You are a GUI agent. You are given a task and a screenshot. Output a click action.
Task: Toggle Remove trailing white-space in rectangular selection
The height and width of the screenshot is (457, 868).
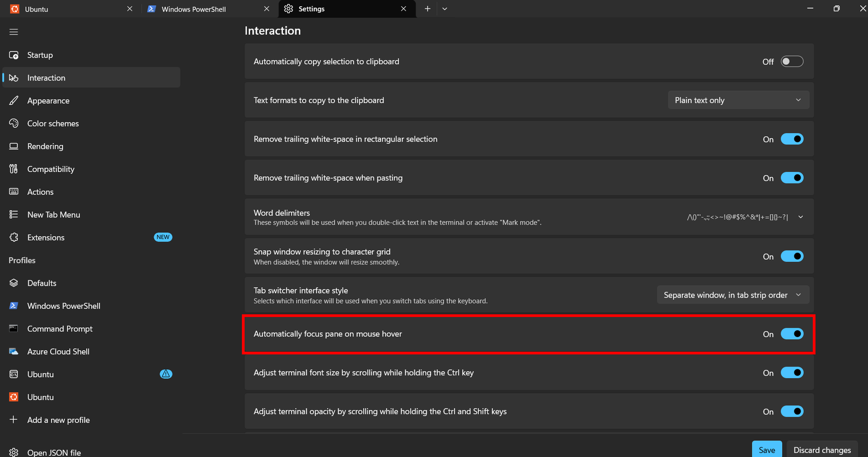tap(792, 139)
